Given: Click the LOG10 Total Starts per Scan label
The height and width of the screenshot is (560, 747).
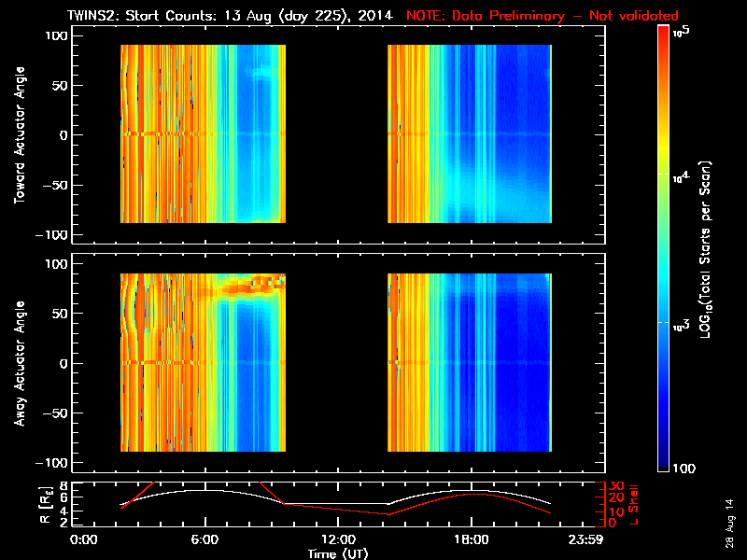Looking at the screenshot, I should [706, 249].
